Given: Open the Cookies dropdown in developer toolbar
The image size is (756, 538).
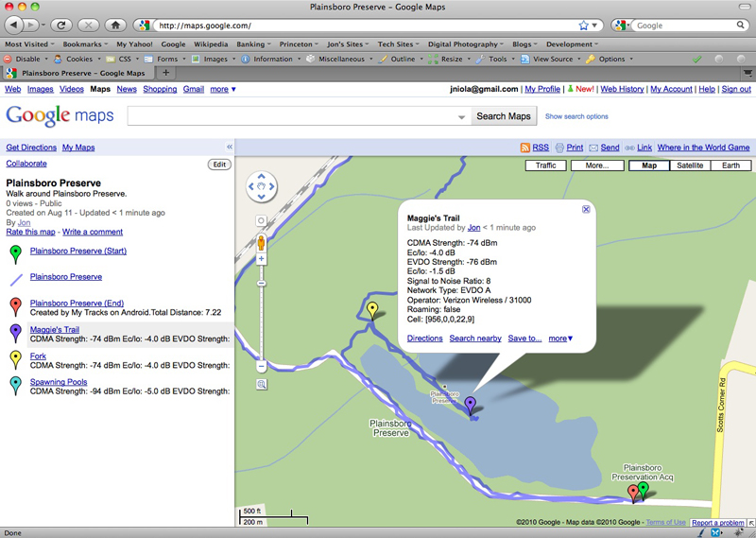Looking at the screenshot, I should (x=77, y=59).
